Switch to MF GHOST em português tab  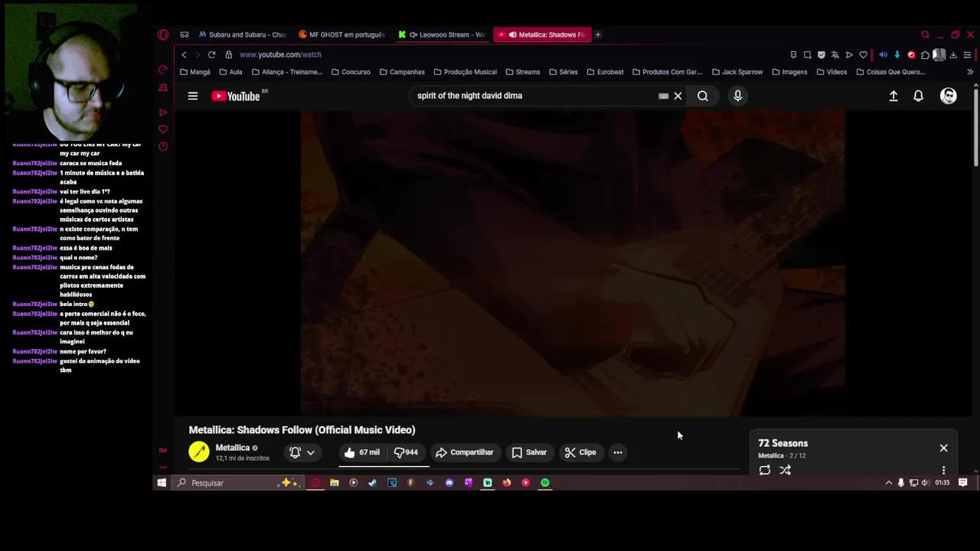(x=342, y=34)
